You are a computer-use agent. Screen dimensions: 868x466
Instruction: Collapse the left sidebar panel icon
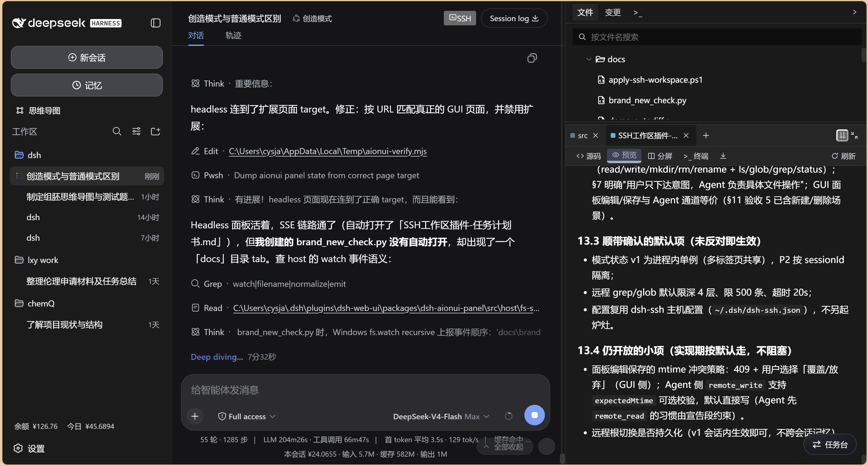pos(155,23)
